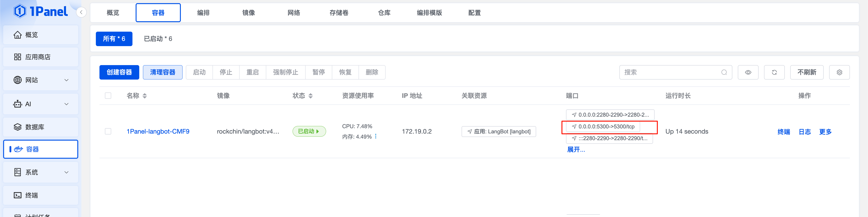868x217 pixels.
Task: Click 展开... to show all container ports
Action: coord(576,149)
